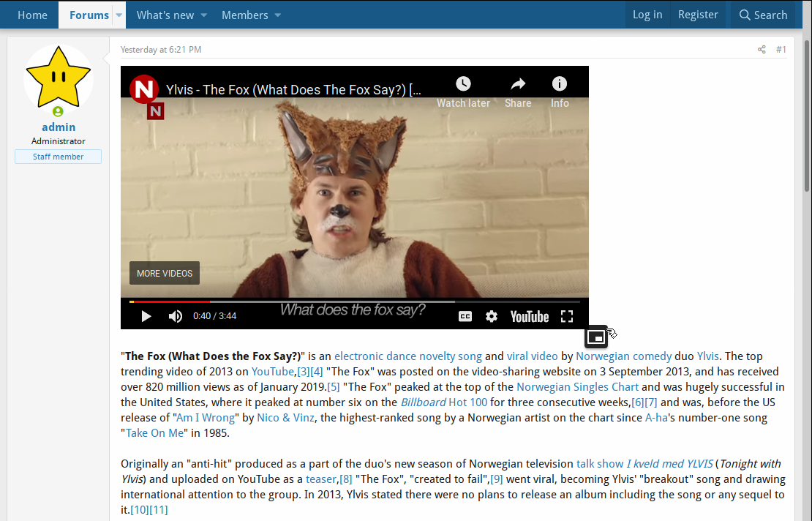Click the post timestamp Yesterday at 6:21 PM

[x=161, y=50]
